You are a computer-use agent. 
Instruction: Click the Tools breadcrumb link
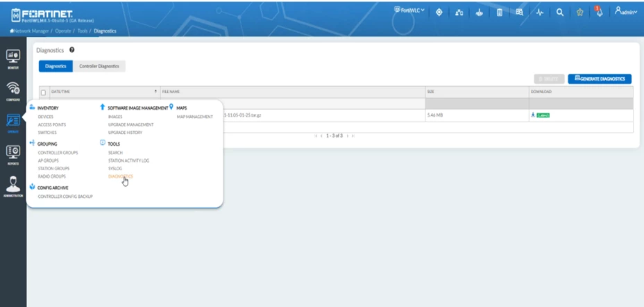pyautogui.click(x=83, y=31)
